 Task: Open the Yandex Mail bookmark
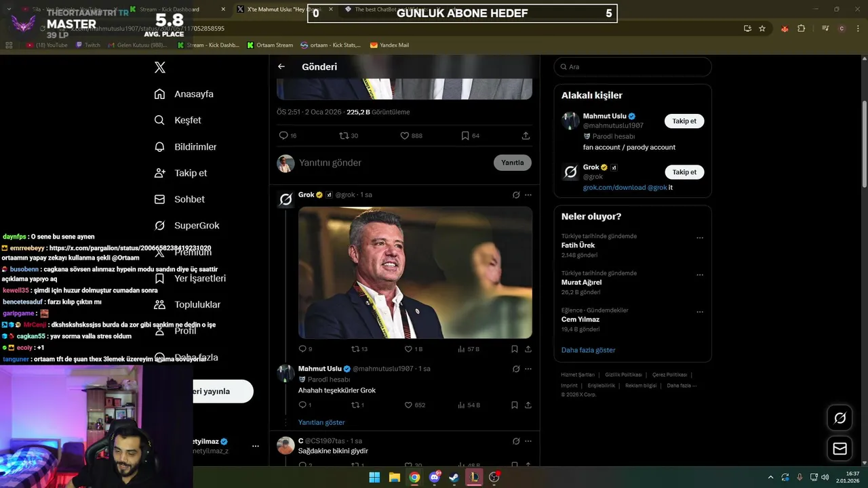[x=389, y=45]
